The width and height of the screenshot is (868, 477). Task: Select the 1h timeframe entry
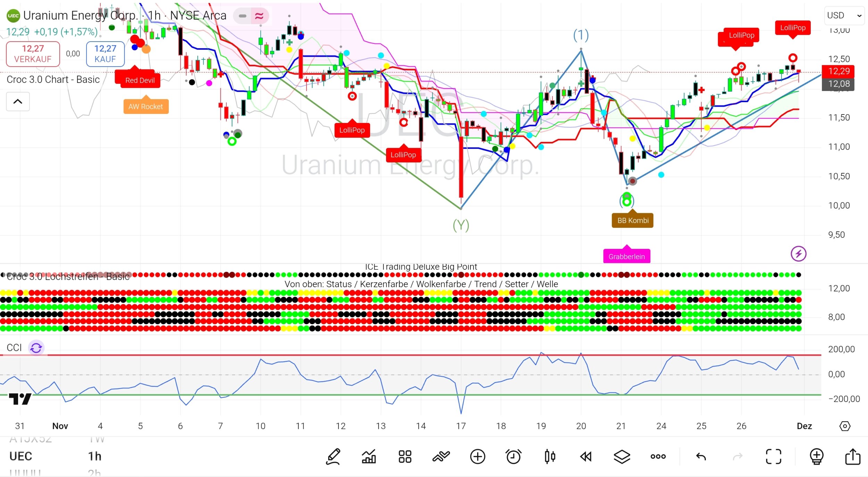94,456
